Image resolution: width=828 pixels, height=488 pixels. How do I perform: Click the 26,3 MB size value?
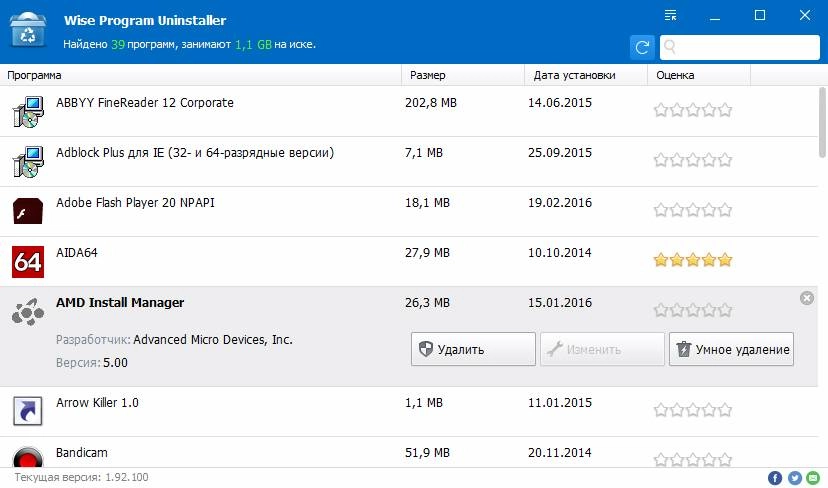(x=427, y=303)
